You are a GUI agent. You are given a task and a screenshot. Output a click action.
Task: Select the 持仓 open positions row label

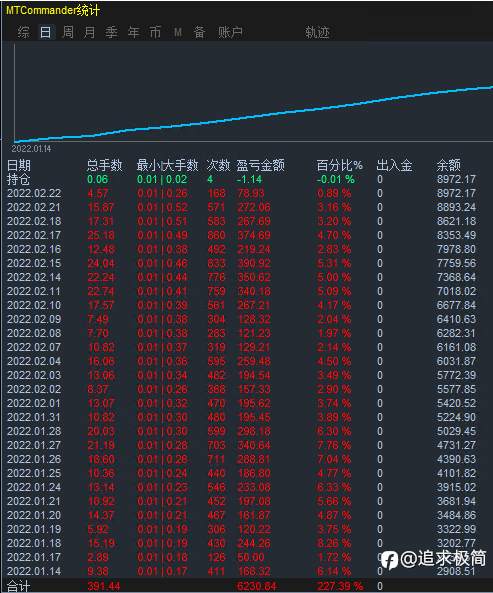(19, 179)
